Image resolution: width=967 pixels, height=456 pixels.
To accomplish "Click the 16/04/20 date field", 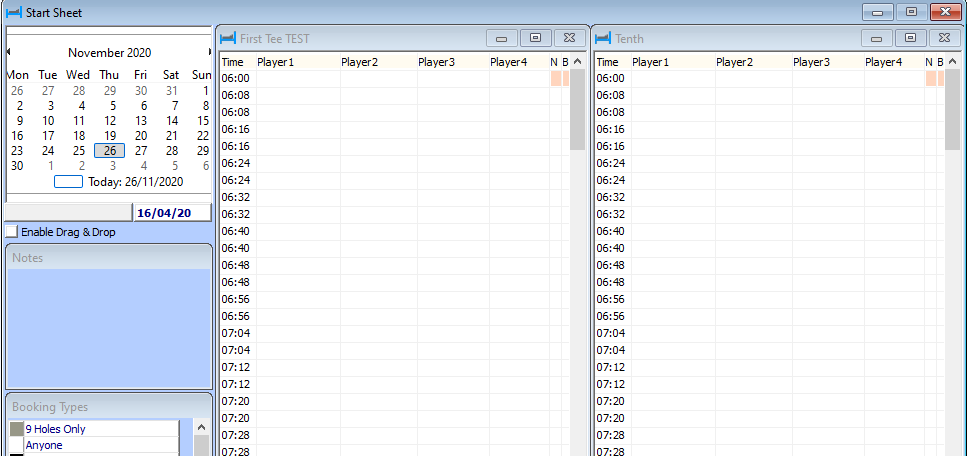I will (172, 213).
